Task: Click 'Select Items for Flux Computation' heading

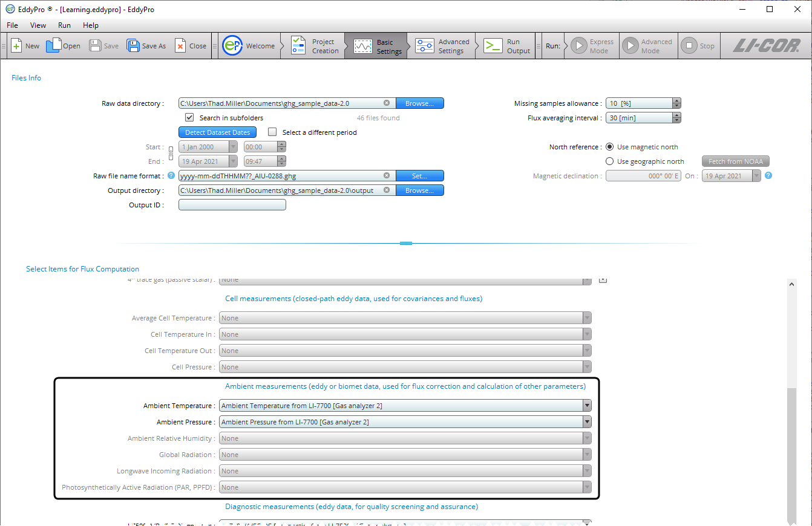Action: [82, 269]
